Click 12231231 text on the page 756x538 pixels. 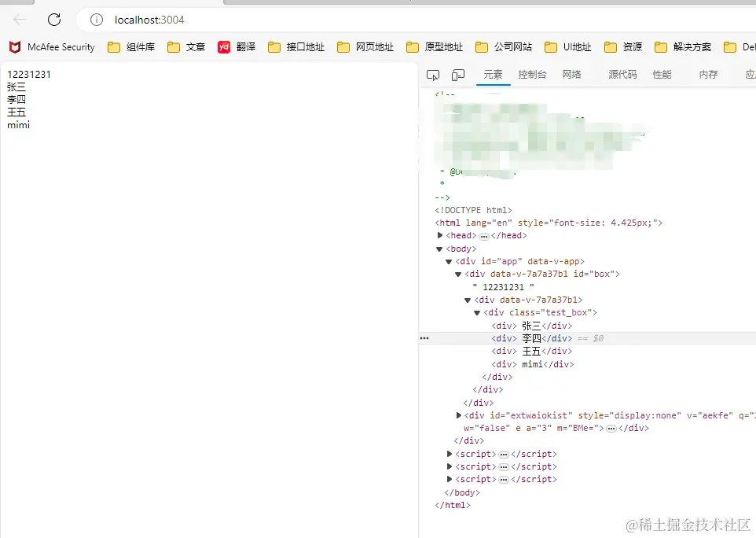[x=29, y=74]
